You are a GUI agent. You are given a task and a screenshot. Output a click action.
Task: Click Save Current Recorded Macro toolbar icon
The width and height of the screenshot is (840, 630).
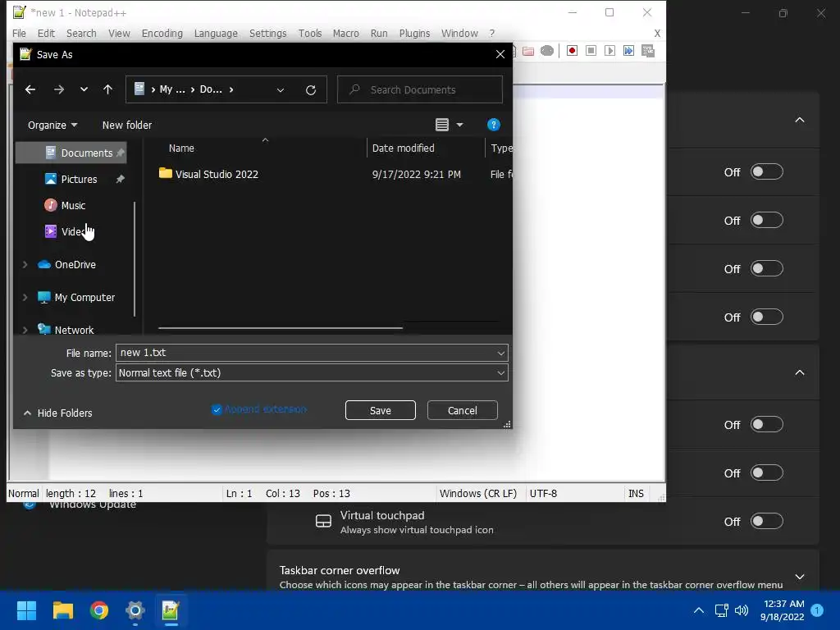[648, 51]
